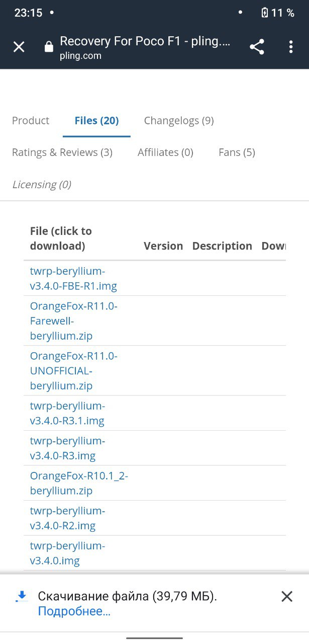Open the share icon in toolbar
309x644 pixels.
[x=257, y=47]
